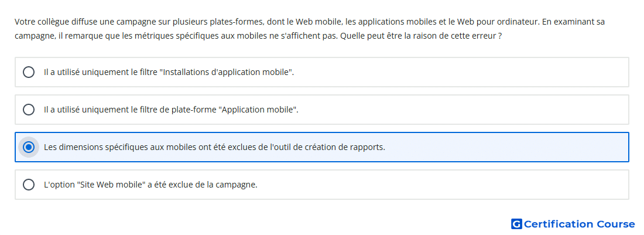The height and width of the screenshot is (235, 644).
Task: Click the blue G logo icon
Action: tap(516, 224)
